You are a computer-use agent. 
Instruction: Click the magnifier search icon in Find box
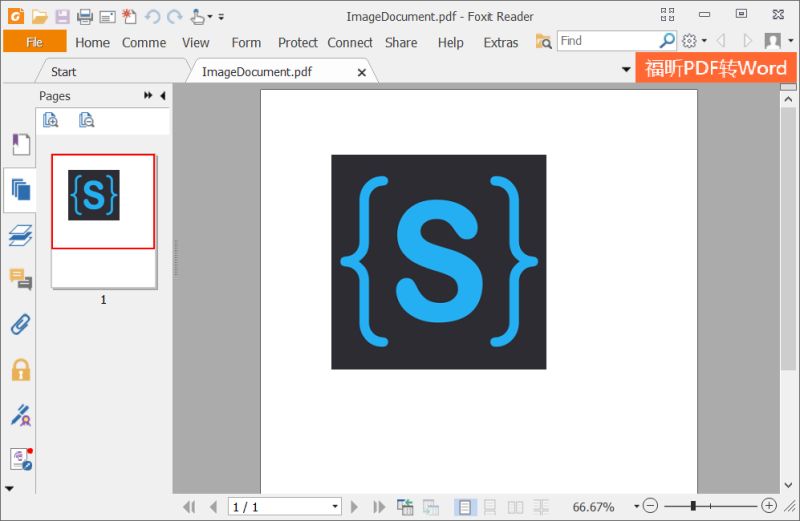pos(667,41)
